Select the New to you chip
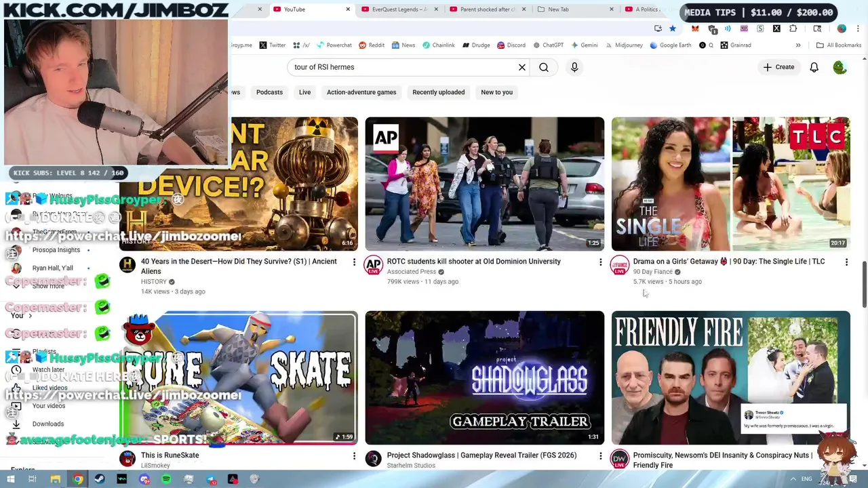868x488 pixels. pyautogui.click(x=496, y=92)
